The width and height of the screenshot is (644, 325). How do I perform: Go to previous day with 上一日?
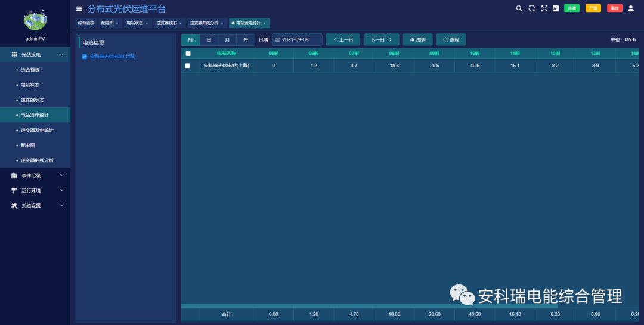343,40
